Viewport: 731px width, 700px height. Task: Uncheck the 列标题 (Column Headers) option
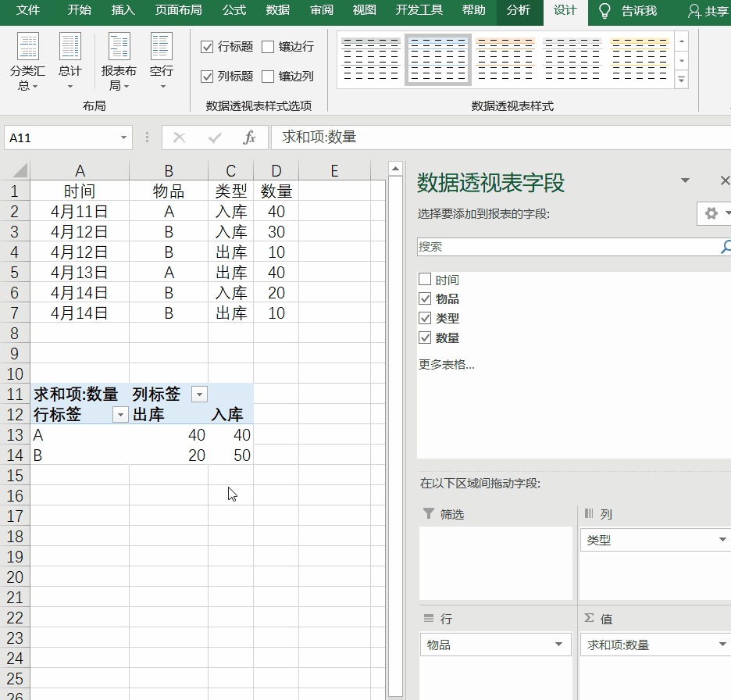[x=208, y=77]
